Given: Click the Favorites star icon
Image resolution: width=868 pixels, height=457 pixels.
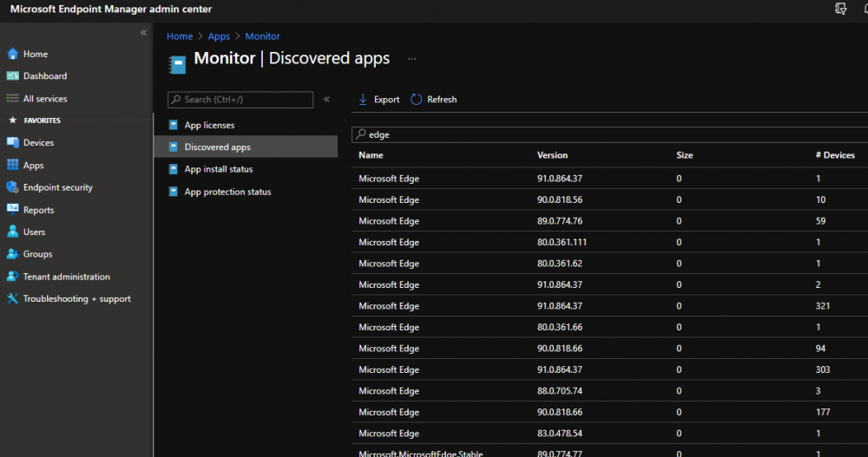Looking at the screenshot, I should coord(13,120).
